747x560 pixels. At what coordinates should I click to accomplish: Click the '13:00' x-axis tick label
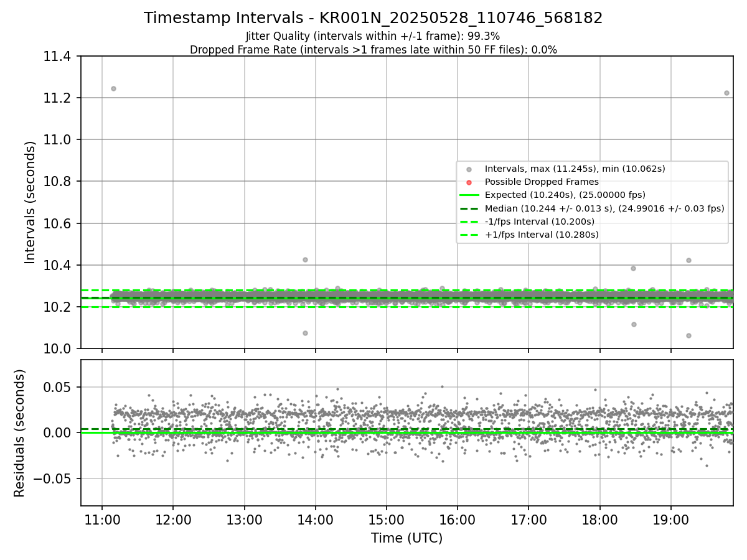tap(244, 519)
